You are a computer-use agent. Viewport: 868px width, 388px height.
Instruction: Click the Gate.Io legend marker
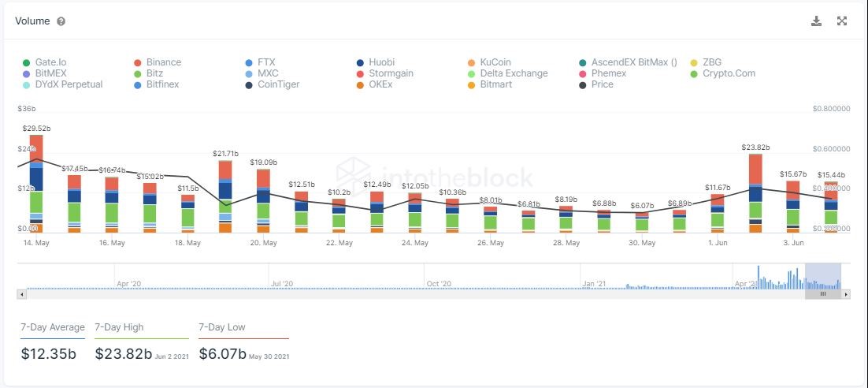(27, 62)
